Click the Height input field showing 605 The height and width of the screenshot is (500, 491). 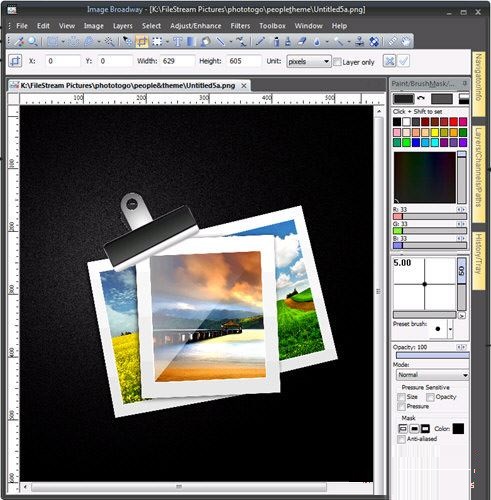coord(244,61)
